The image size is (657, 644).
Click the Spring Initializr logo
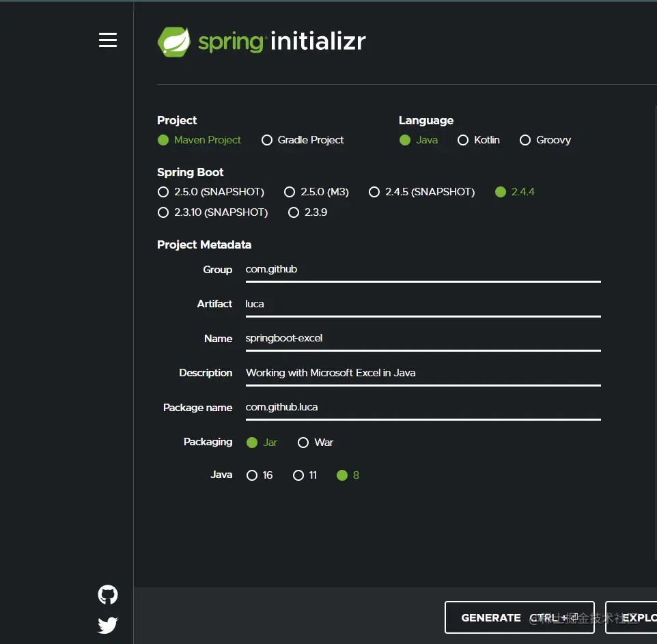pyautogui.click(x=262, y=42)
